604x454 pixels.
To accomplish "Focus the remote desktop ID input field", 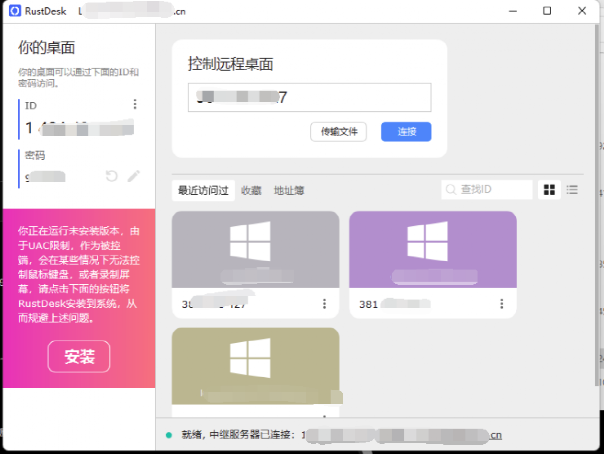I will point(309,97).
